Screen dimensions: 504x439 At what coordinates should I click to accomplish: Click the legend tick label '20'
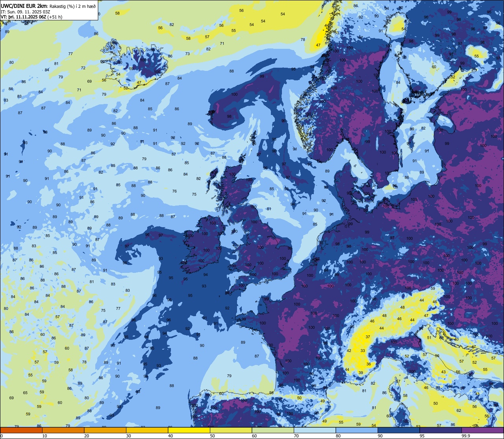tap(87, 436)
